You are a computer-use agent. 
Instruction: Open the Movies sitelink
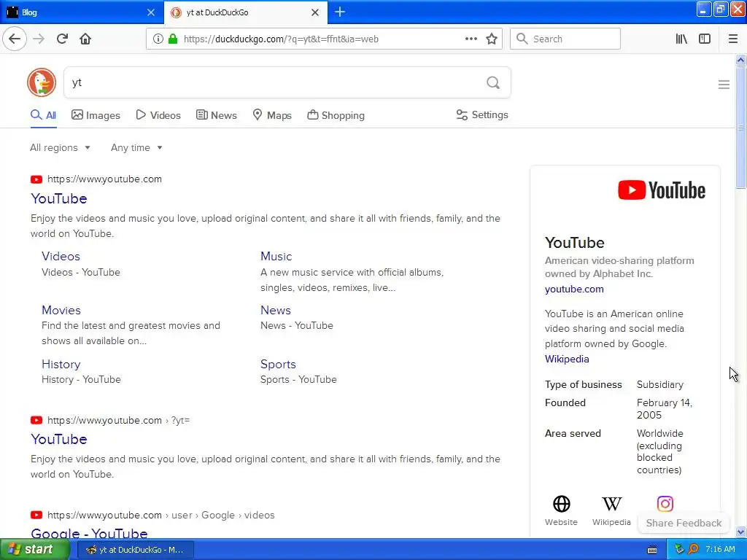[x=61, y=310]
